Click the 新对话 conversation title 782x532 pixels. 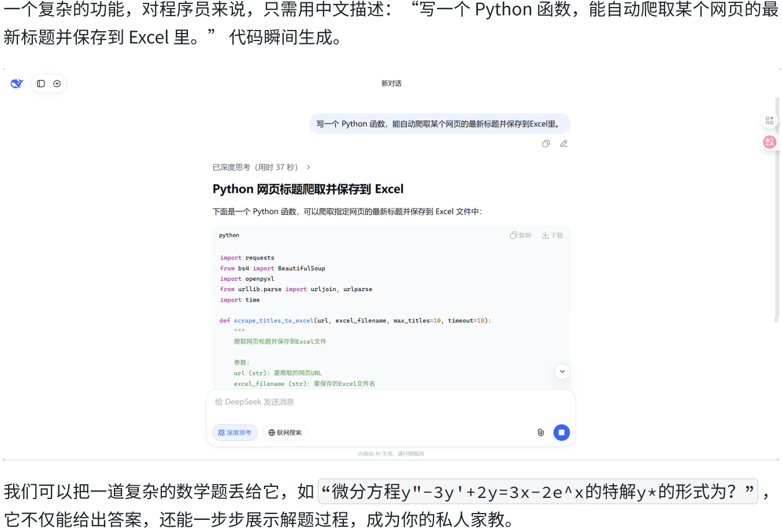[x=391, y=84]
